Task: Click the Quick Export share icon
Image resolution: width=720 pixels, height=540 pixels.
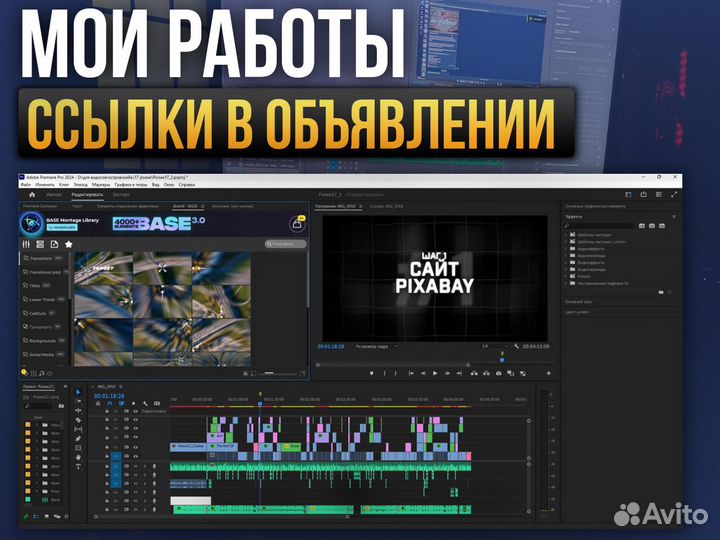Action: coord(644,195)
